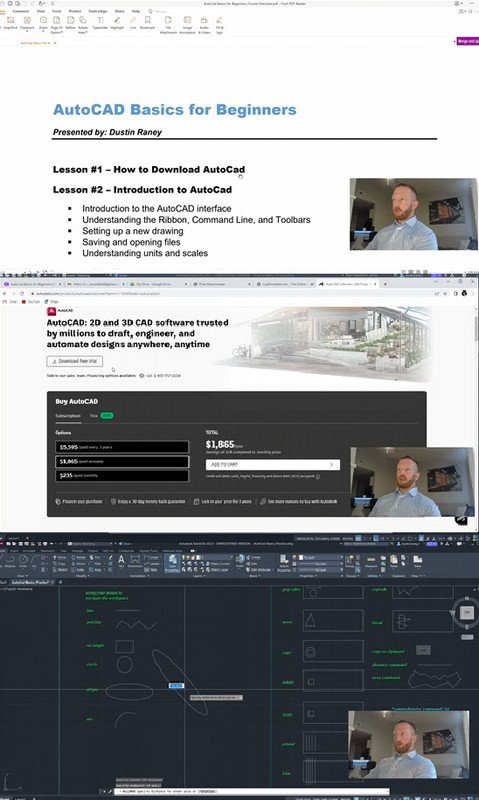Click See more reasons to buy link
The image size is (479, 800).
pyautogui.click(x=298, y=502)
